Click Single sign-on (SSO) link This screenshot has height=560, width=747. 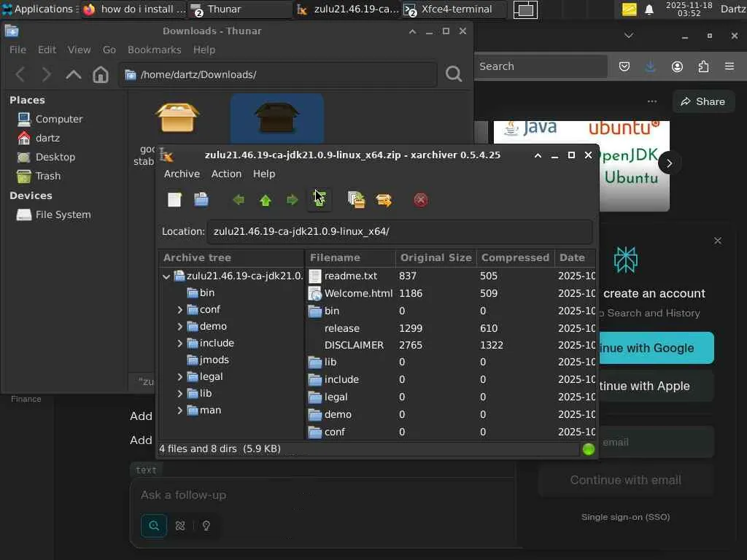[625, 517]
